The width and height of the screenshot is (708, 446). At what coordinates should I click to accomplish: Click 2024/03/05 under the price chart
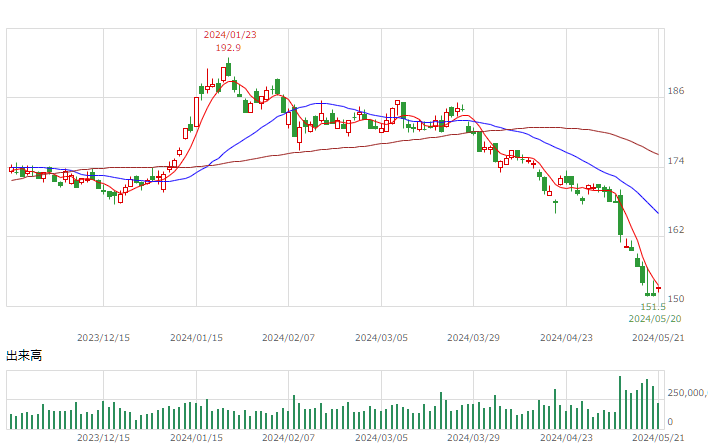382,338
